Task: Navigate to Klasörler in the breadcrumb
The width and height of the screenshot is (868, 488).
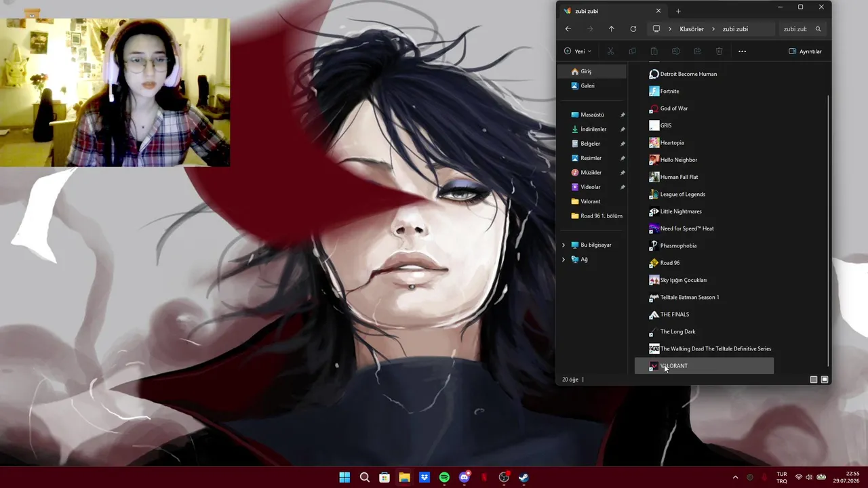Action: coord(692,29)
